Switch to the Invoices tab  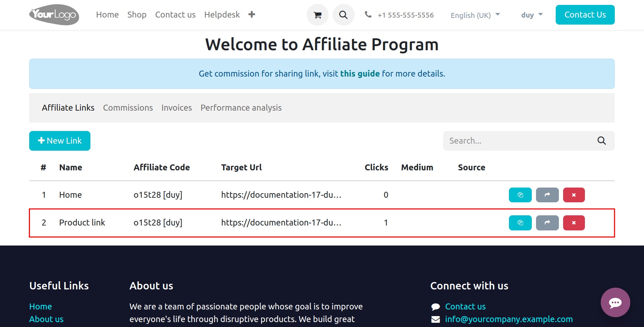(x=177, y=108)
